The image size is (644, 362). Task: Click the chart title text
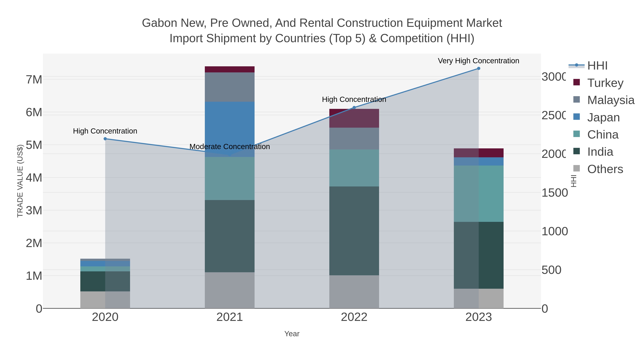322,30
